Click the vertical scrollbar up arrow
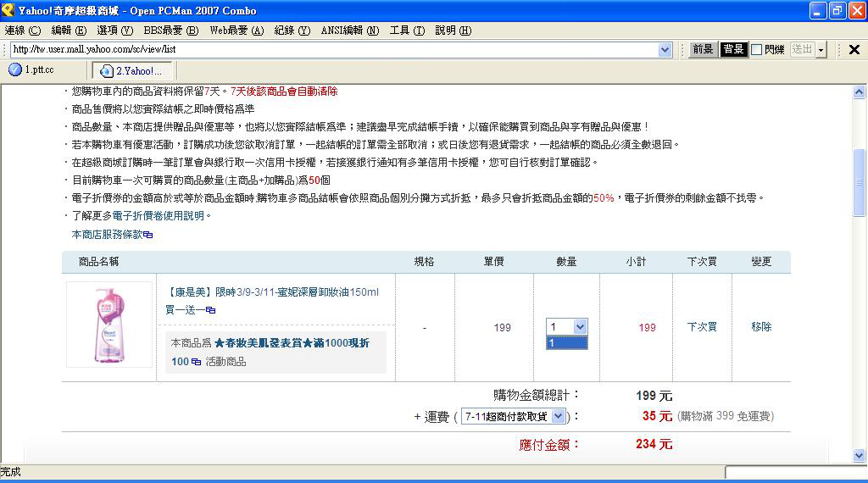 (860, 92)
